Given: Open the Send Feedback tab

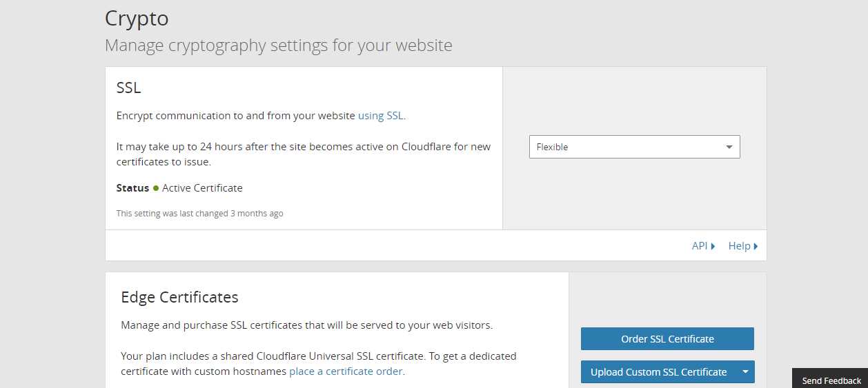Looking at the screenshot, I should tap(830, 380).
